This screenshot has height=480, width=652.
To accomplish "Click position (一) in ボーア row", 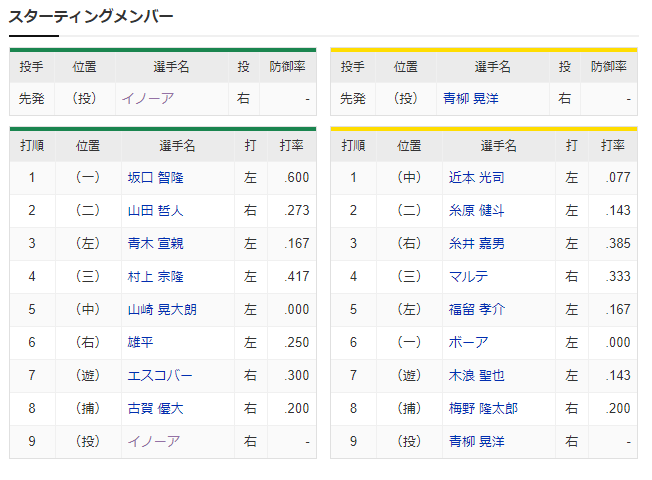I will (409, 342).
